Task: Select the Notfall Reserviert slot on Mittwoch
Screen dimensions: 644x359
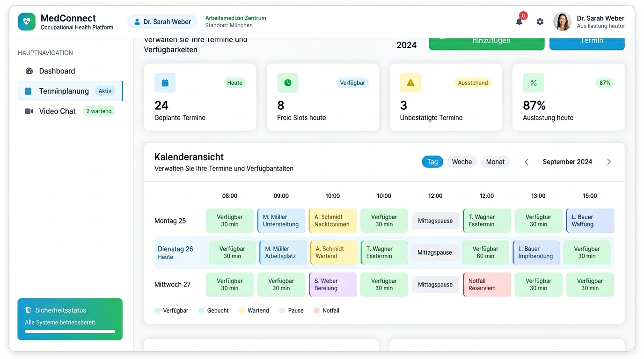Action: point(486,284)
